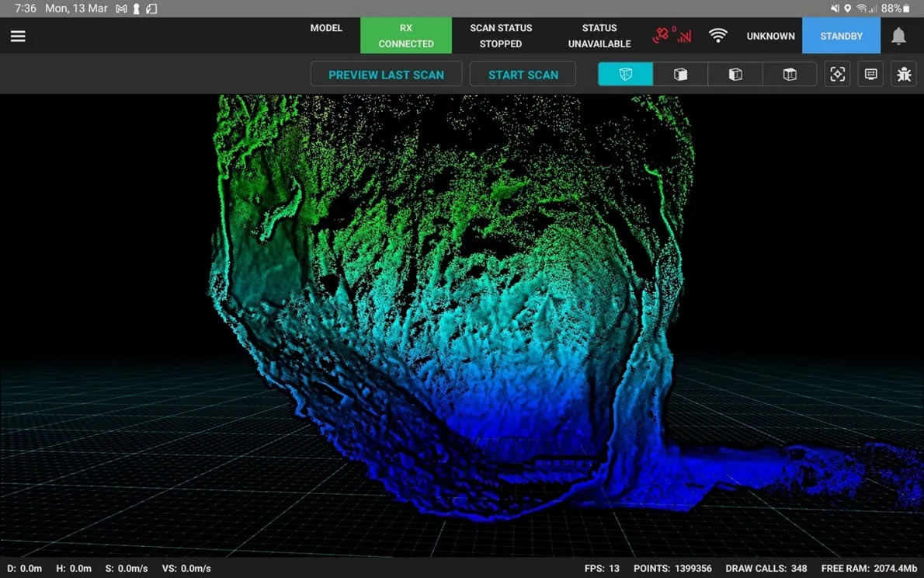This screenshot has width=924, height=578.
Task: Click the RX Connected status tab
Action: click(x=406, y=36)
